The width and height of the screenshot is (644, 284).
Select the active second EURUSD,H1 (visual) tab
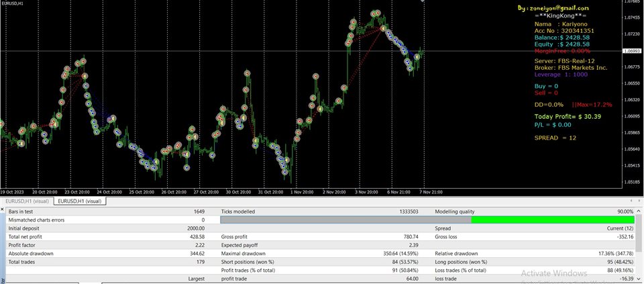click(x=79, y=201)
